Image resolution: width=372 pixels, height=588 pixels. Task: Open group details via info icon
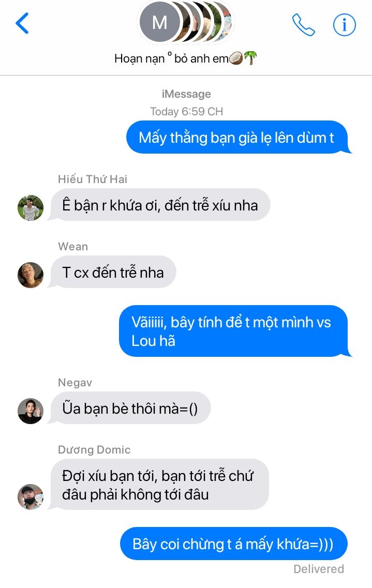(x=344, y=25)
